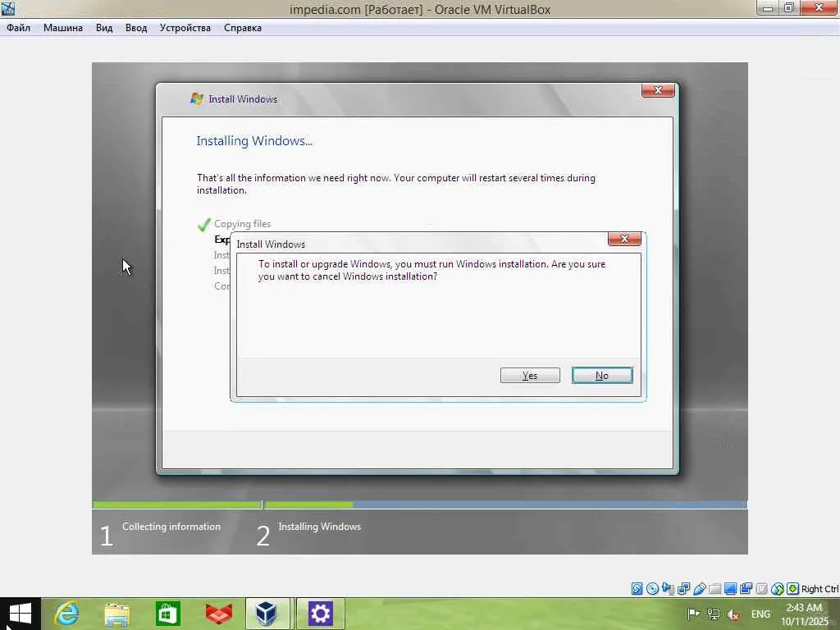Switch input language ENG indicator
Screen dimensions: 840x630
tap(760, 614)
